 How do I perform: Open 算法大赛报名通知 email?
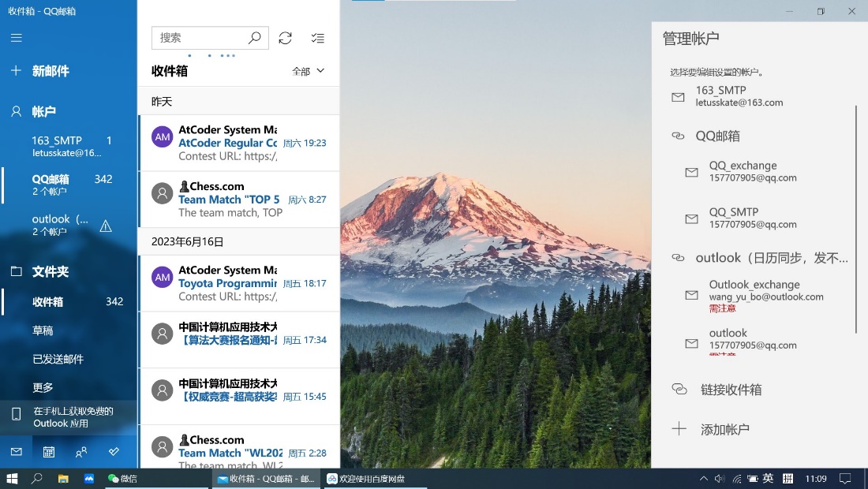click(x=238, y=340)
